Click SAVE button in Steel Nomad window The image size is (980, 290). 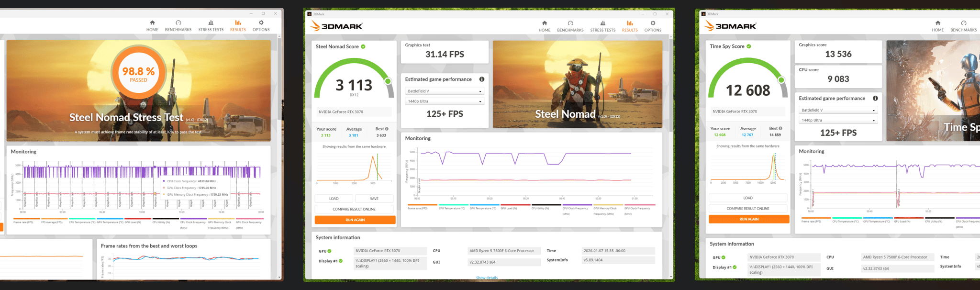374,199
